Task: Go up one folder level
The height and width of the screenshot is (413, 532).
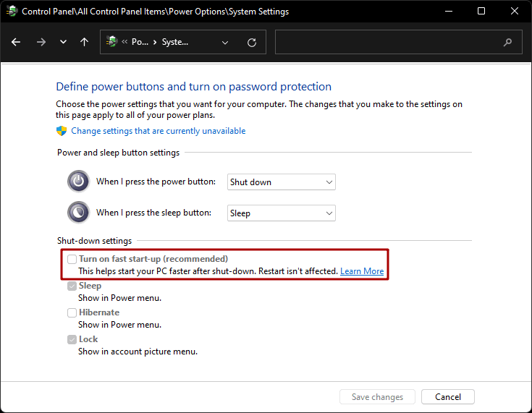Action: tap(84, 42)
